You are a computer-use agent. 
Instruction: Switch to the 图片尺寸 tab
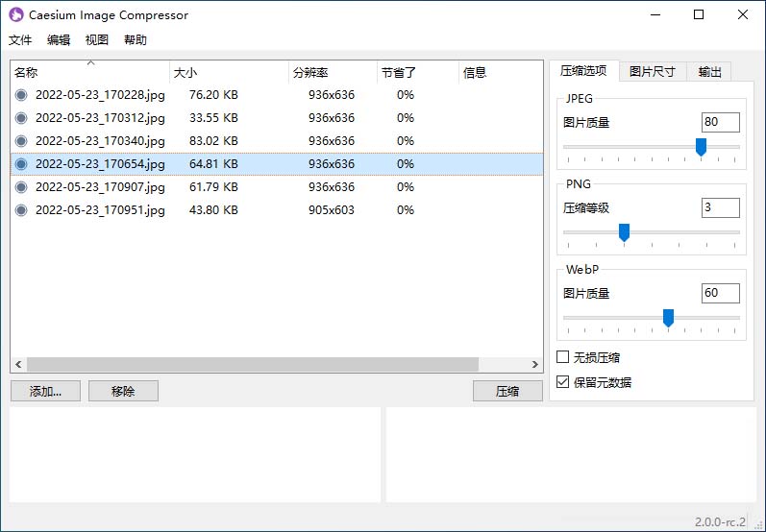point(653,72)
